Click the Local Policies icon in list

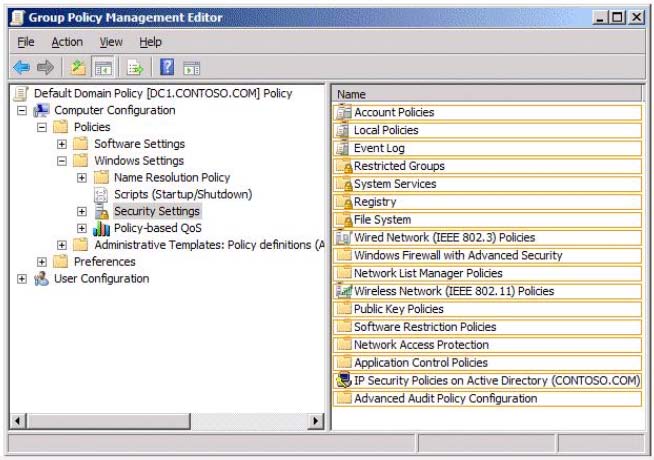(343, 130)
